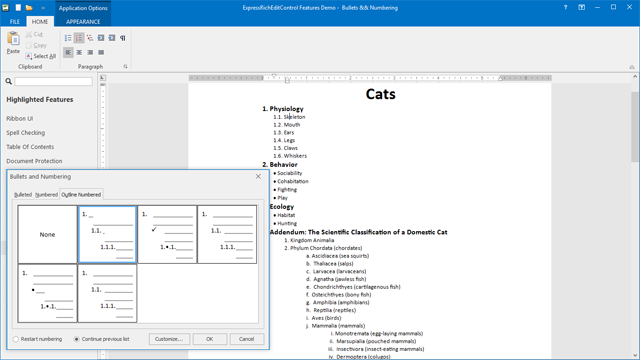This screenshot has height=360, width=640.
Task: Switch to the Numbered tab in dialog
Action: click(x=46, y=195)
